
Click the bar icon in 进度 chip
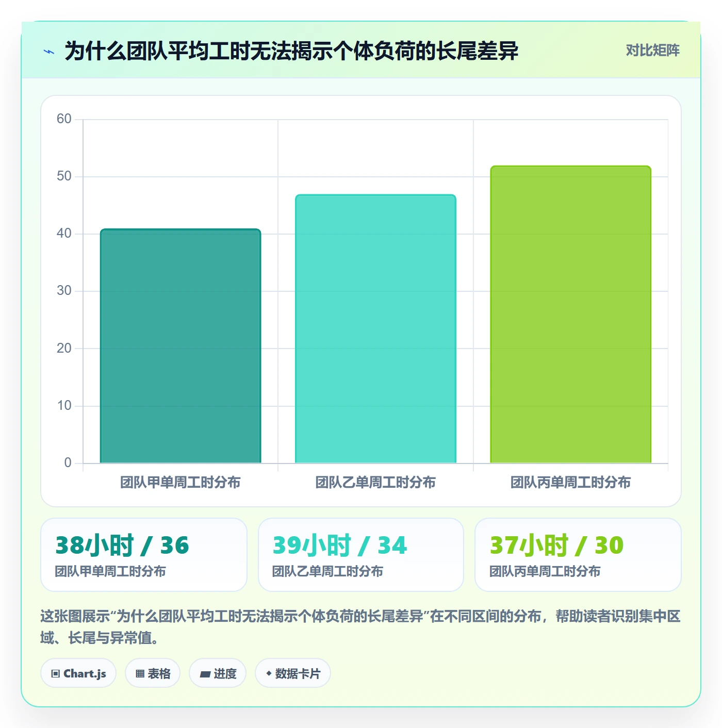(205, 674)
